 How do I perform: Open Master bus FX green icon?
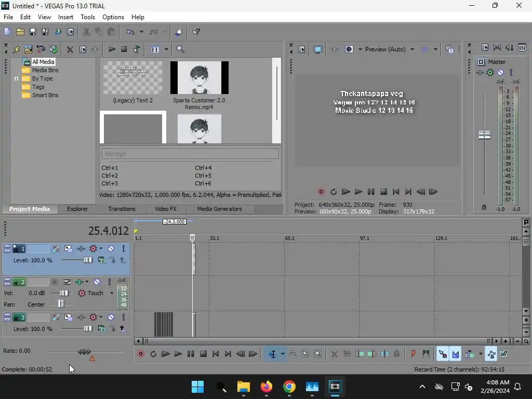point(490,72)
